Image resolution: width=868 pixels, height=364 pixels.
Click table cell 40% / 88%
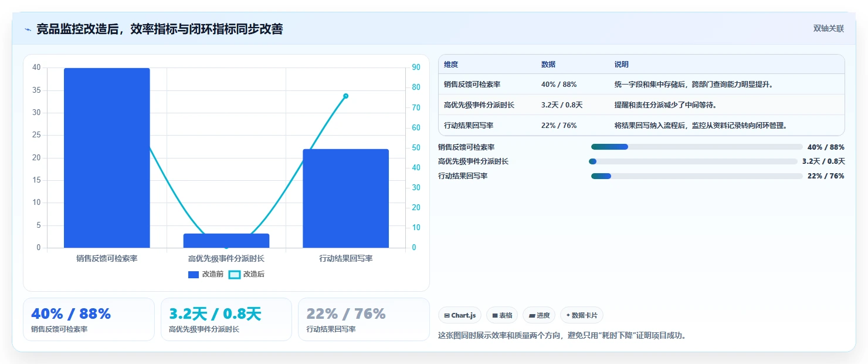pos(559,85)
